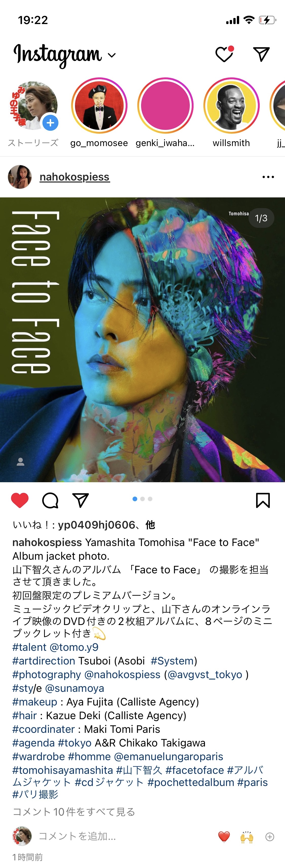
Task: Open @emanuelungaroparis mention in caption
Action: 169,756
